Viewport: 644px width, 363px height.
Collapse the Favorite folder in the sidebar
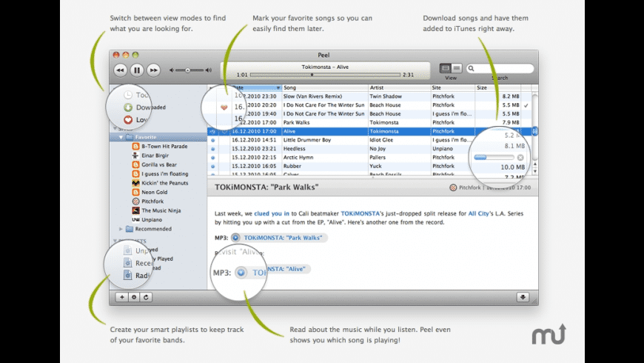click(121, 137)
